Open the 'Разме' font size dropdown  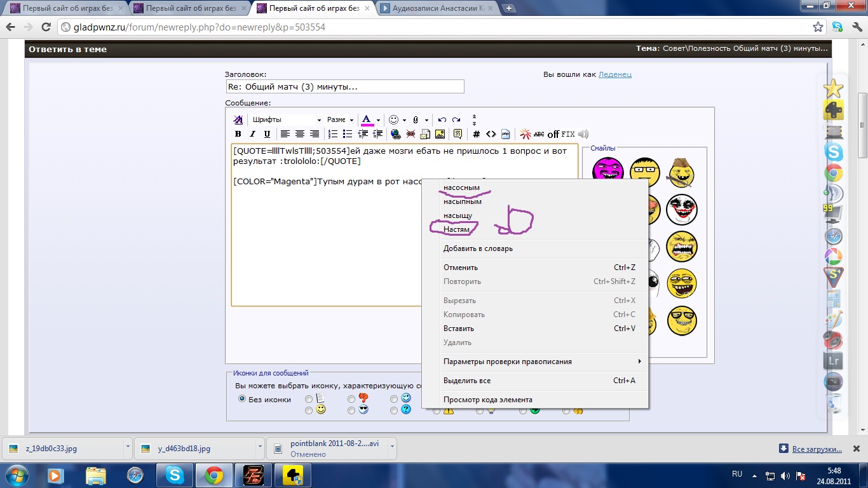coord(340,119)
